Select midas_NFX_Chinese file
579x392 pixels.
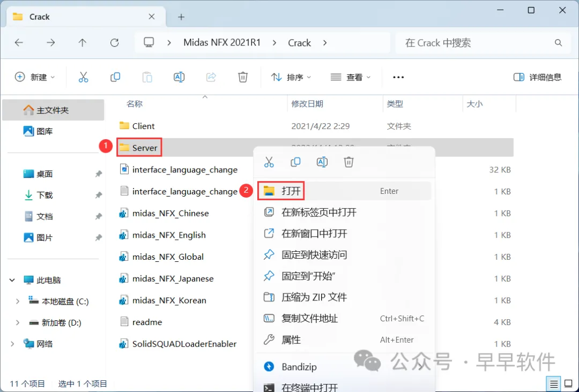click(x=164, y=213)
